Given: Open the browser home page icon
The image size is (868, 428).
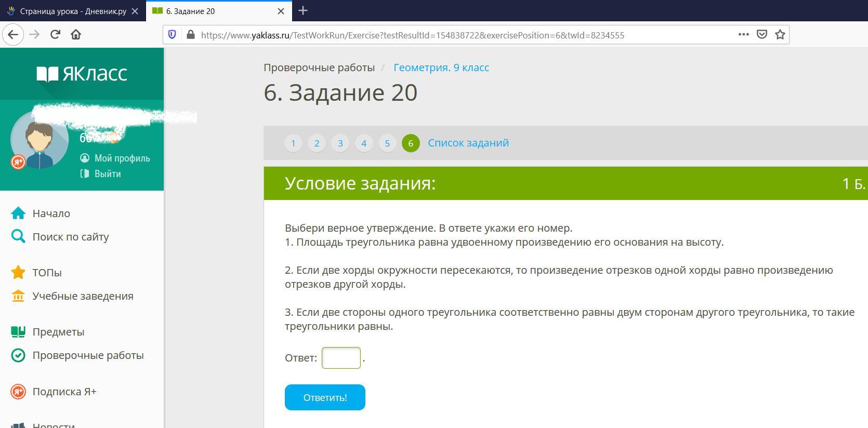Looking at the screenshot, I should 76,35.
